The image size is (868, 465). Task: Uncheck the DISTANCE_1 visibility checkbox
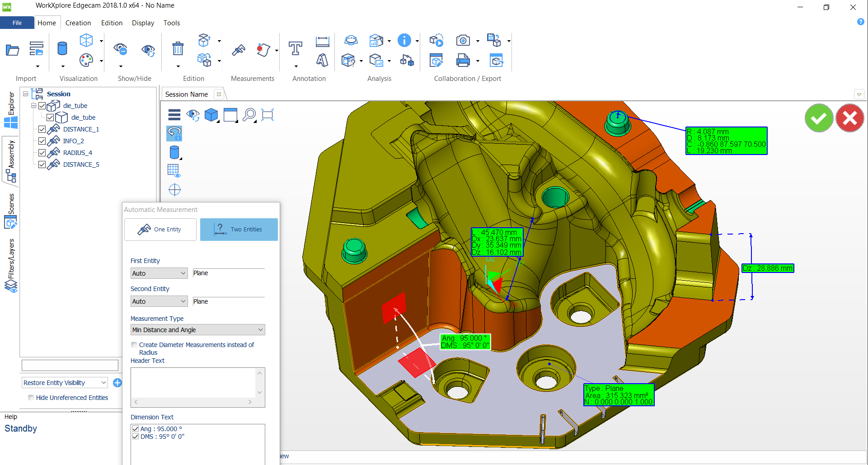(x=42, y=129)
